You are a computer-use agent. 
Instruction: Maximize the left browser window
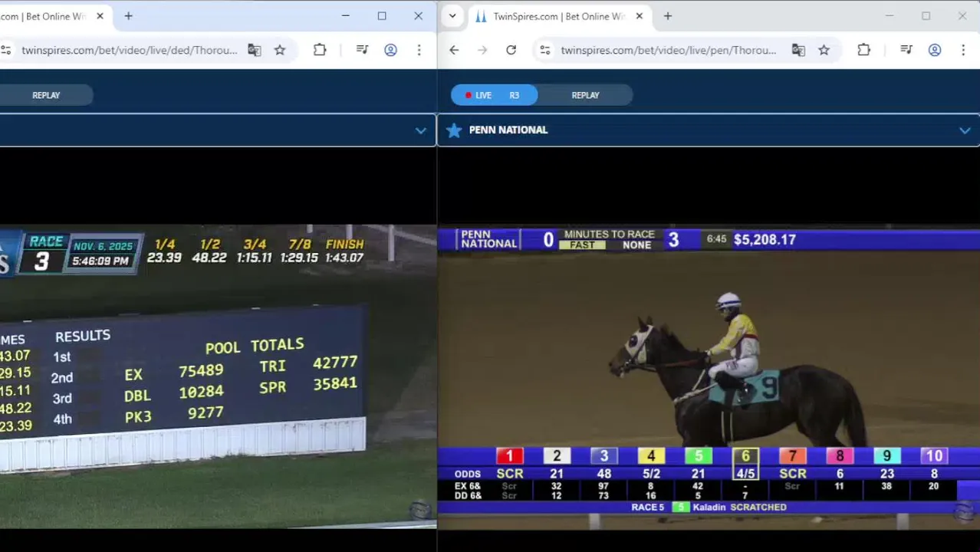click(x=382, y=16)
